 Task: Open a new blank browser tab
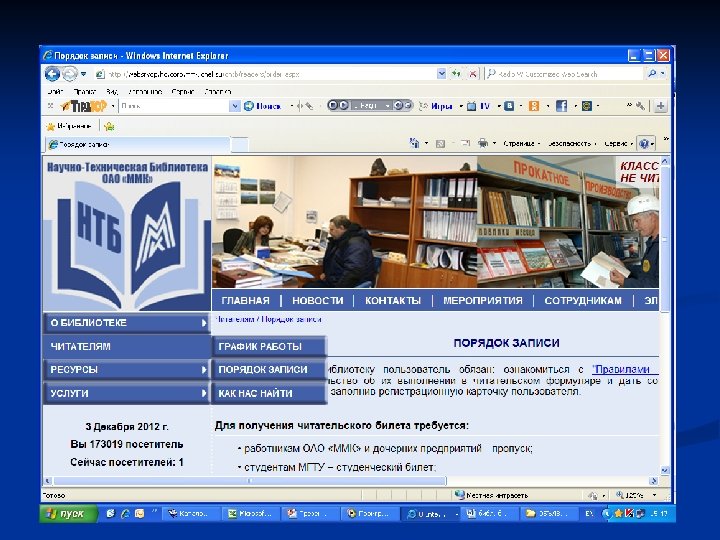(239, 144)
